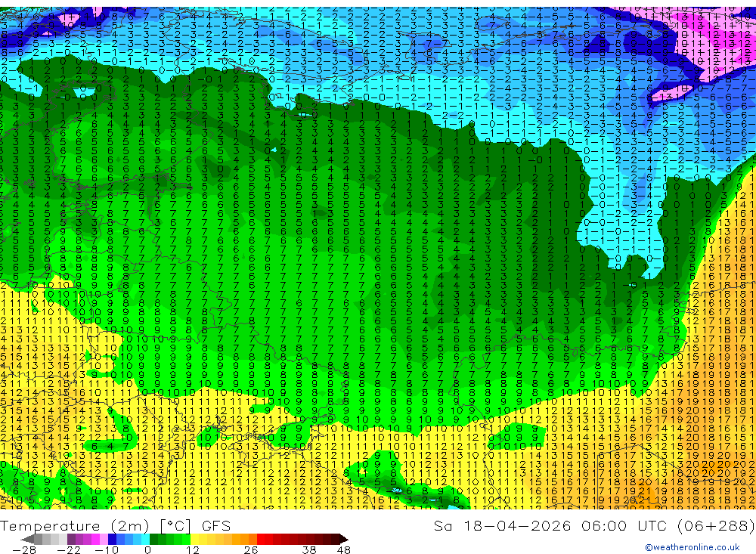Click the '12' legend value
This screenshot has width=756, height=554.
(192, 550)
